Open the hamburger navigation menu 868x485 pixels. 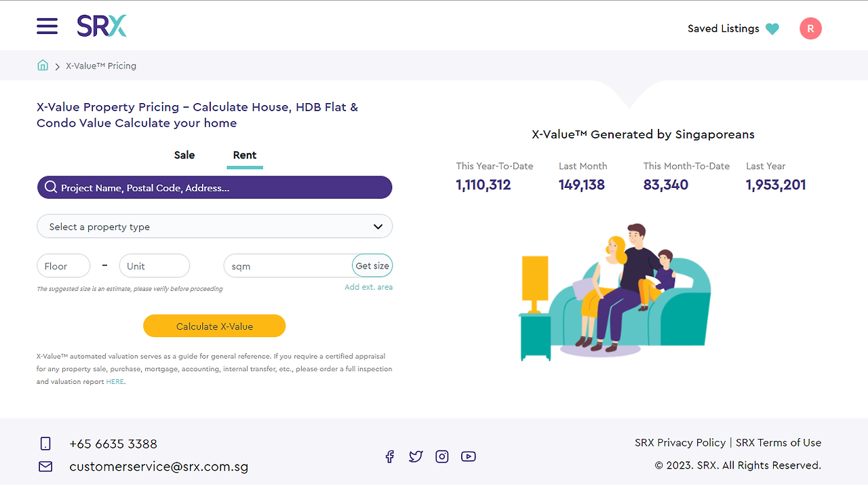[47, 26]
